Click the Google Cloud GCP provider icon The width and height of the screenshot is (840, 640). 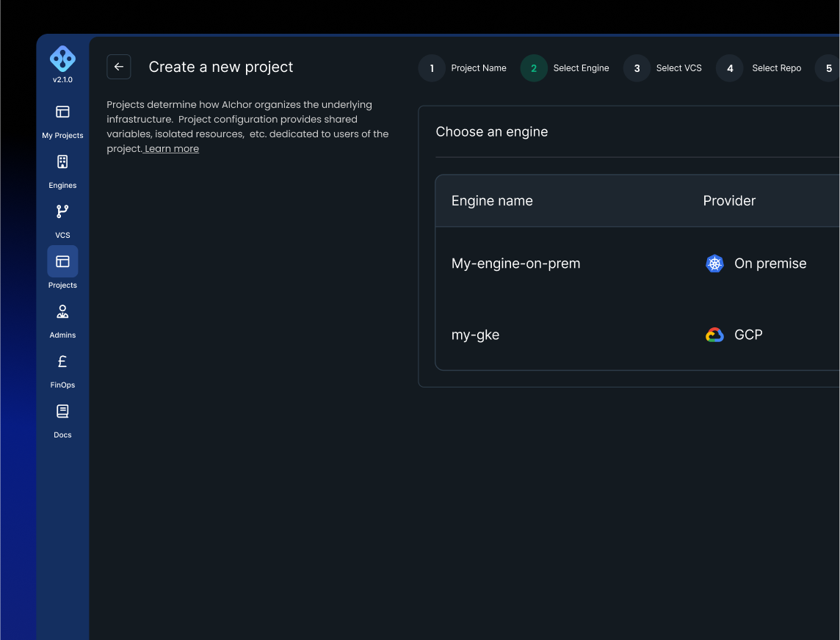point(714,335)
